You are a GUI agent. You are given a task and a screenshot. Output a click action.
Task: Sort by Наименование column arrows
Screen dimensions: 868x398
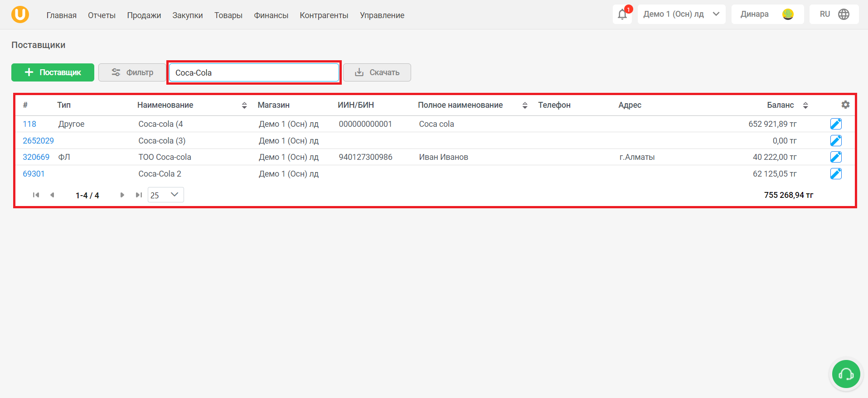click(244, 105)
